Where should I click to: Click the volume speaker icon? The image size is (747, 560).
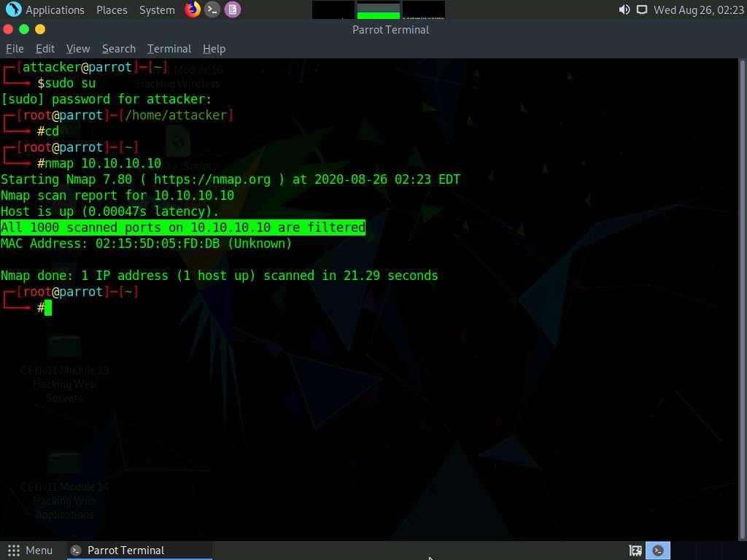pyautogui.click(x=624, y=9)
